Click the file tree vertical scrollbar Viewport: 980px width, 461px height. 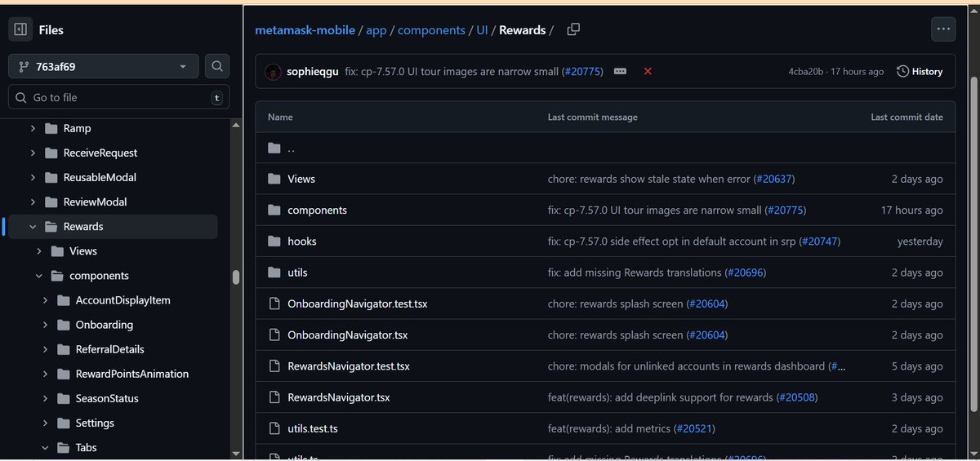point(236,277)
